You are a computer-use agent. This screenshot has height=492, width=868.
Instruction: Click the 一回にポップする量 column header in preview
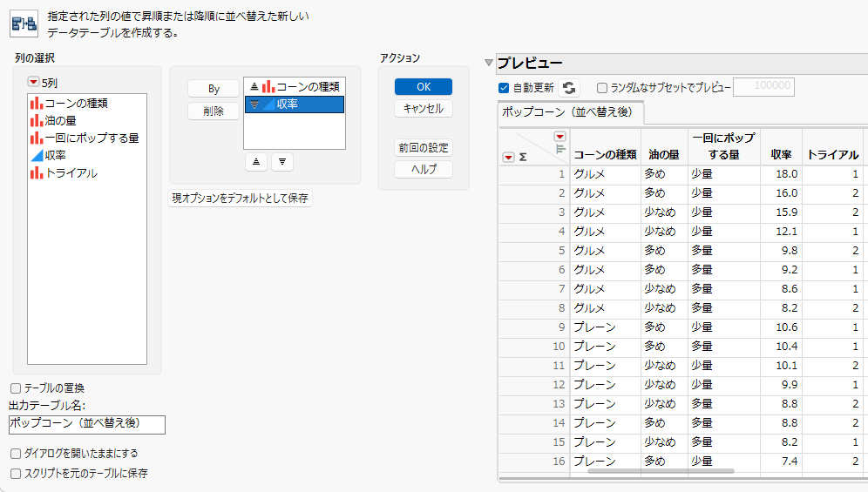click(724, 146)
